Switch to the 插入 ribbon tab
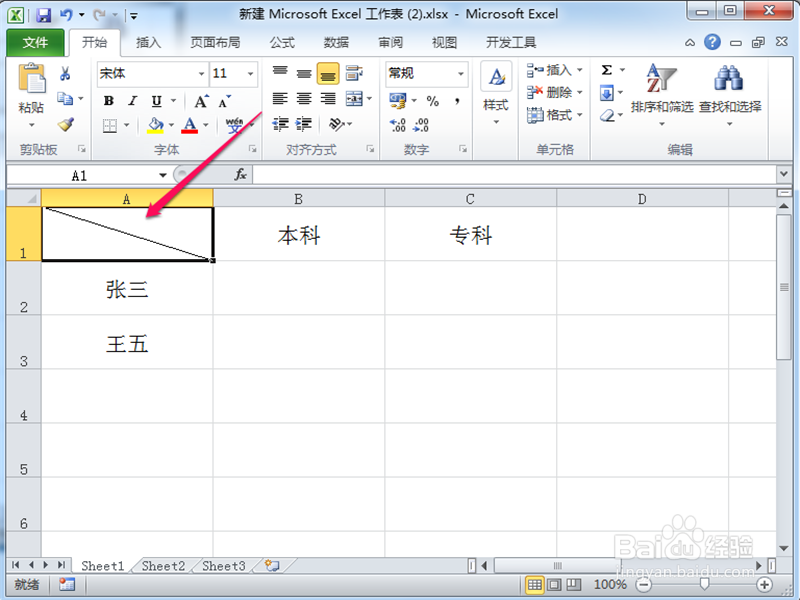This screenshot has height=600, width=800. (x=149, y=42)
